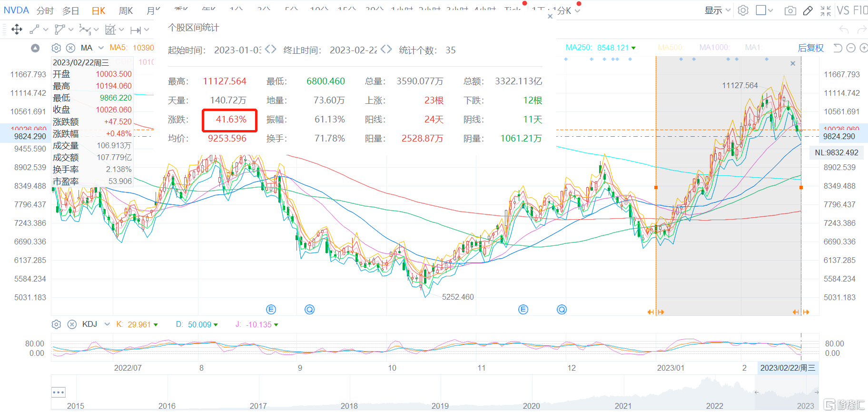Select the polygon shape drawing tool

pyautogui.click(x=59, y=30)
